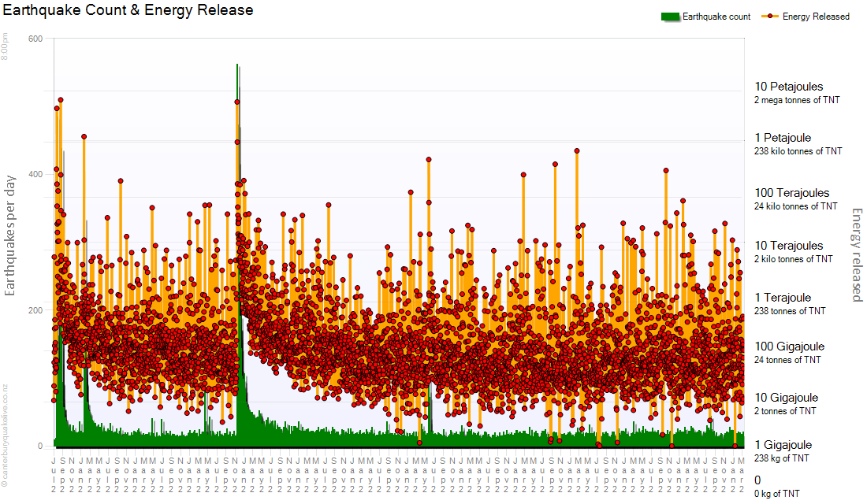The image size is (867, 504).
Task: Select the chart title Earthquake Count & Energy Release
Action: coord(128,10)
